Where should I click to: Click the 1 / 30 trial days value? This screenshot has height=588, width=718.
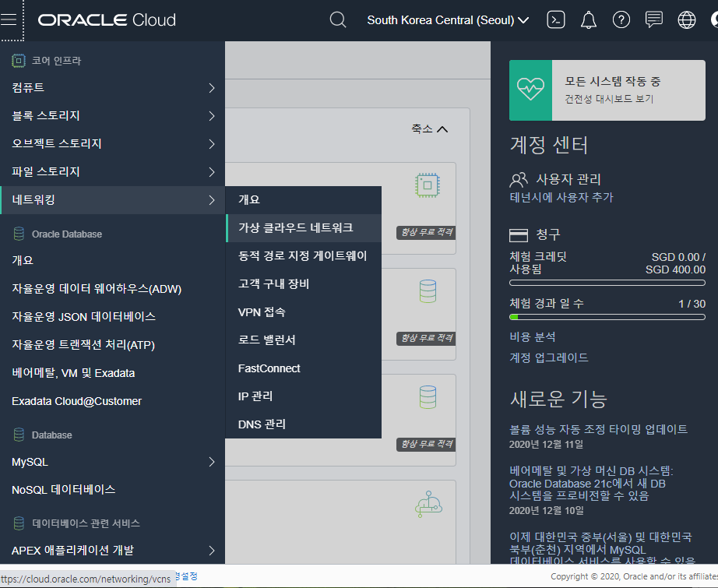pyautogui.click(x=692, y=304)
